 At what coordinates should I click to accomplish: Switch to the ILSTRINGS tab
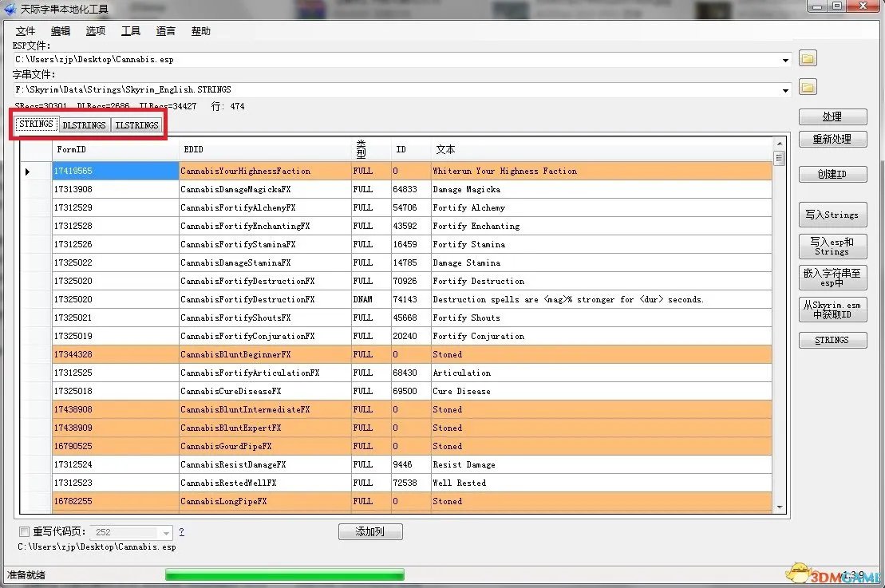(x=136, y=125)
